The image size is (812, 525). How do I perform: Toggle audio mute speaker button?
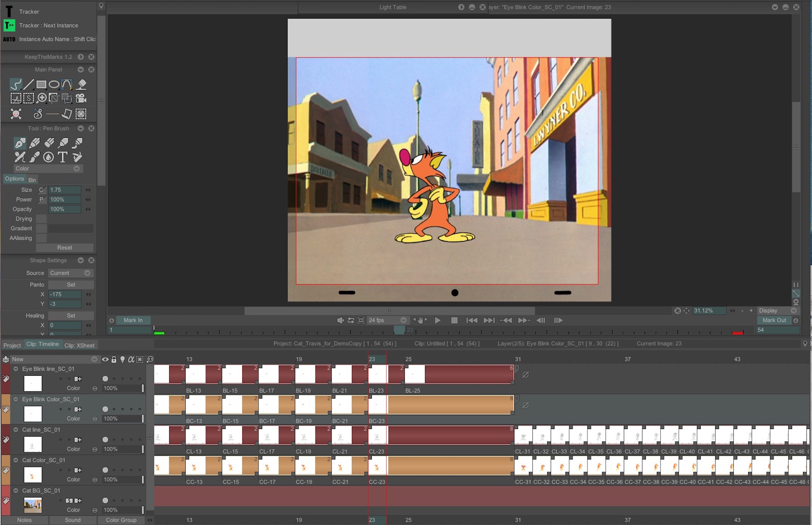coord(340,320)
